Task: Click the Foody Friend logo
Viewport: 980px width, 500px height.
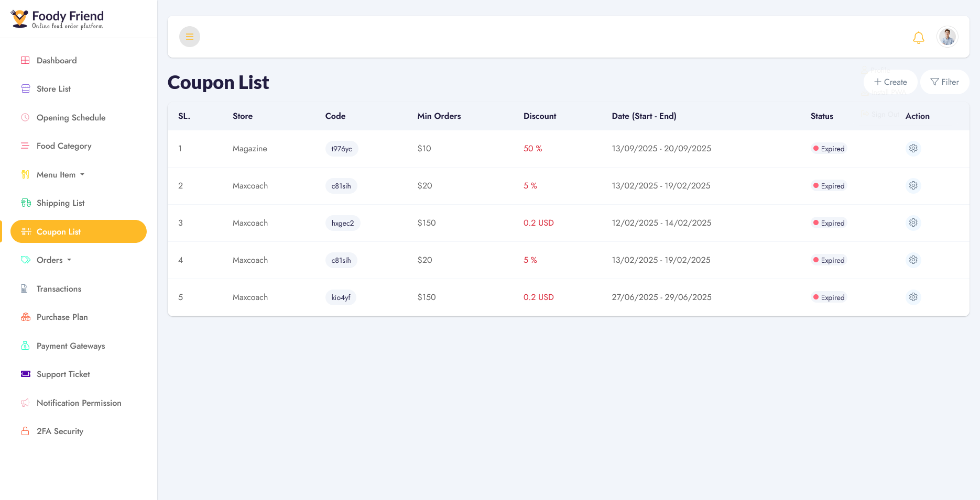Action: (x=57, y=19)
